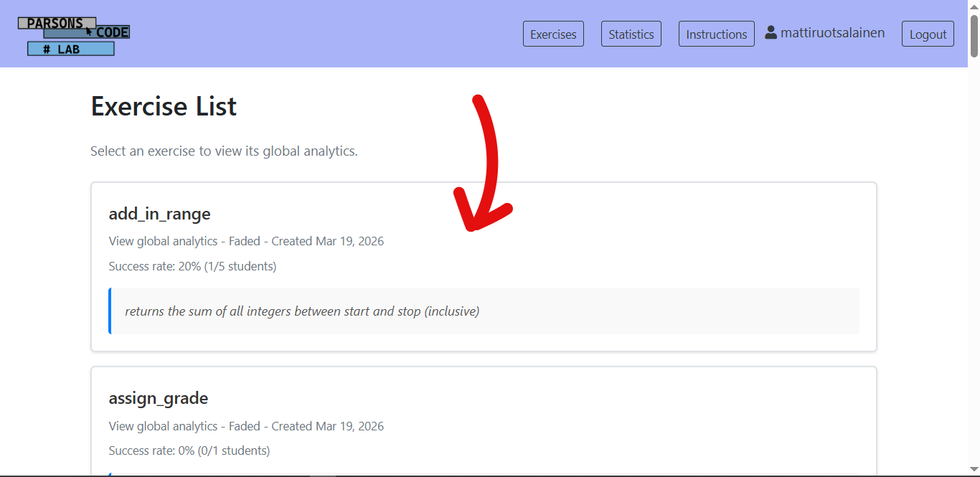980x477 pixels.
Task: Click the scrollbar up arrow
Action: [x=974, y=6]
